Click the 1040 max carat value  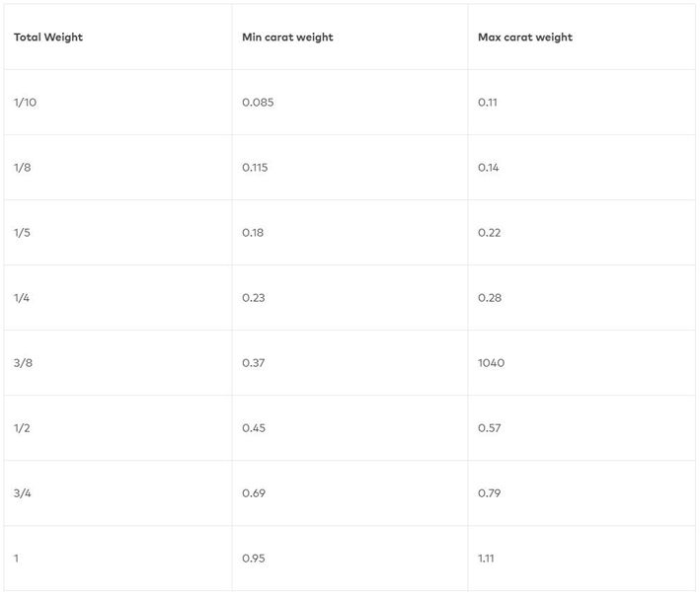point(491,363)
